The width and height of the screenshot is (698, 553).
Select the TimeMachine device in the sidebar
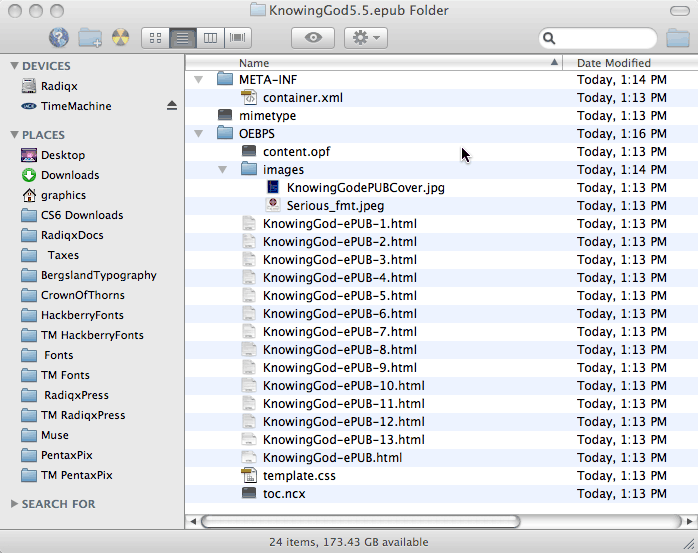coord(66,106)
